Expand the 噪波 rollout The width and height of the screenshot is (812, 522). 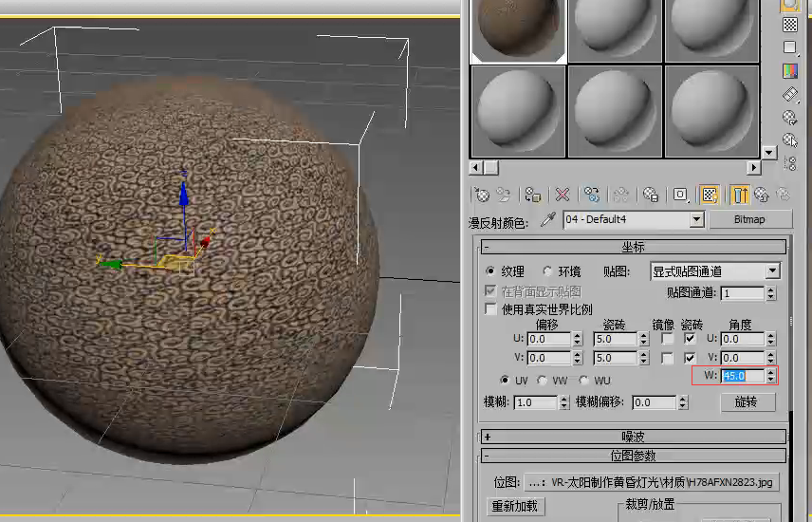[x=634, y=437]
